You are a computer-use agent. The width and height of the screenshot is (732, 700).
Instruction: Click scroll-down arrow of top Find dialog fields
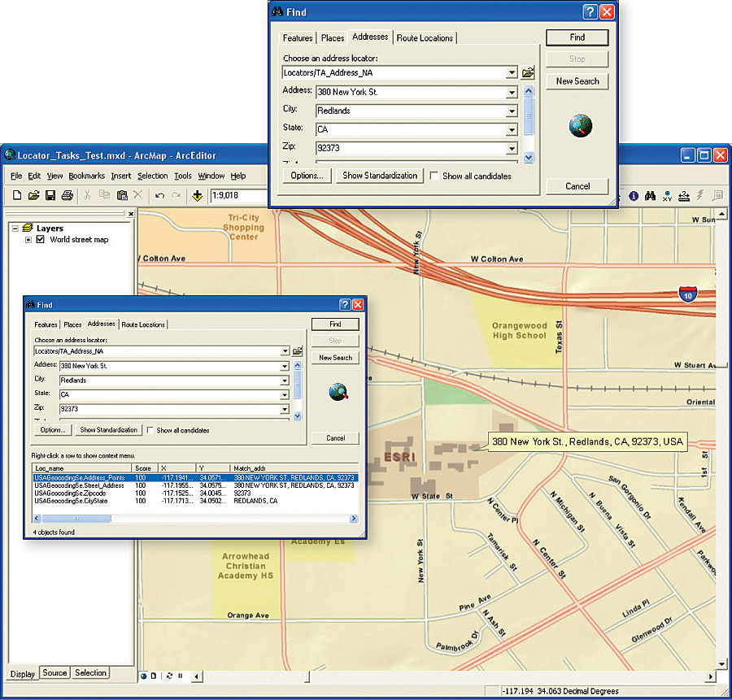pyautogui.click(x=529, y=157)
